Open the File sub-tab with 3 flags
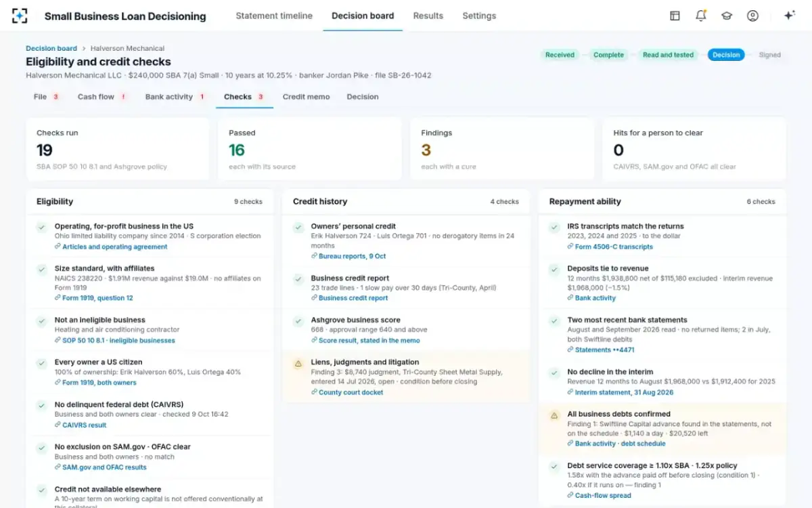Viewport: 812px width, 508px height. coord(47,97)
